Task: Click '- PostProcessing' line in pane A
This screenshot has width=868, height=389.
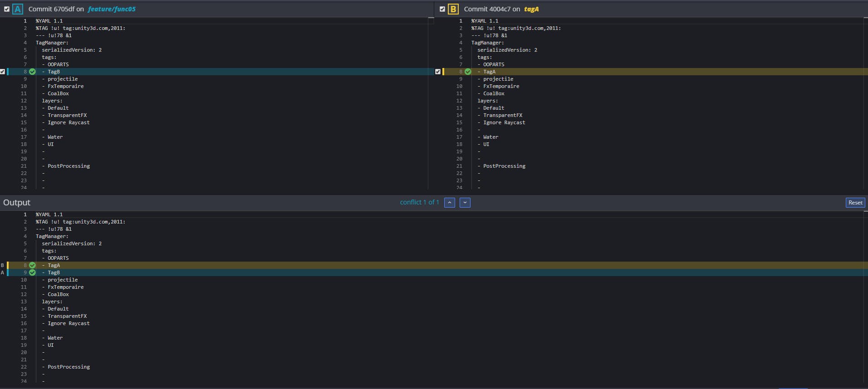Action: click(66, 166)
